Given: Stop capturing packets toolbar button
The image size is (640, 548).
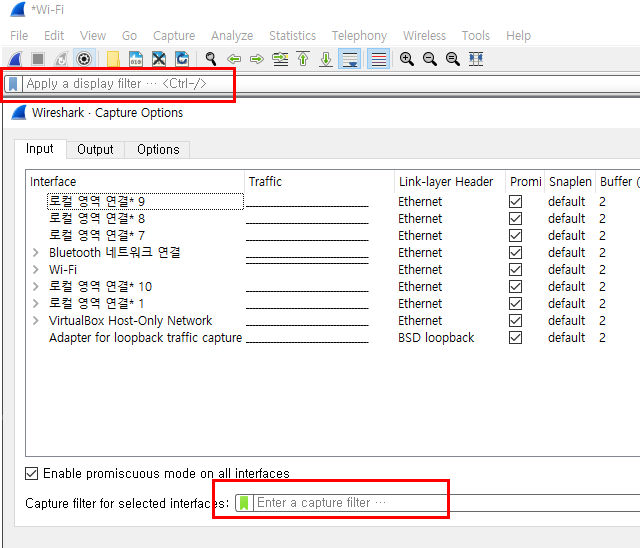Looking at the screenshot, I should coord(38,59).
